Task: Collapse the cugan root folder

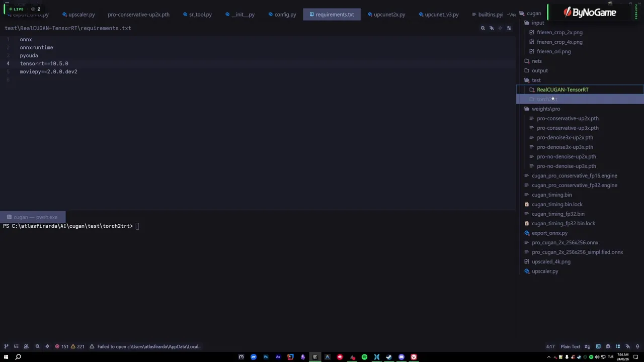Action: pos(530,14)
